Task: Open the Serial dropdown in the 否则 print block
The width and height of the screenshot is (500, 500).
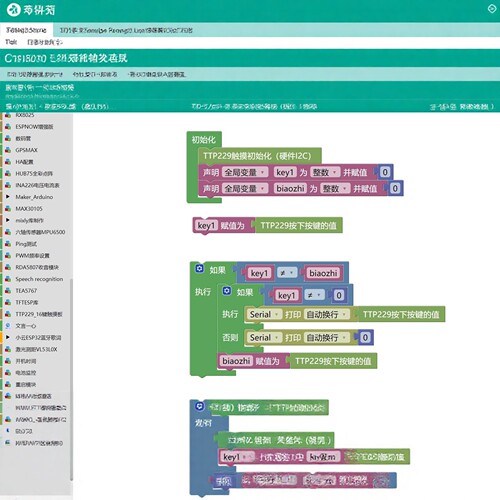Action: (x=264, y=338)
